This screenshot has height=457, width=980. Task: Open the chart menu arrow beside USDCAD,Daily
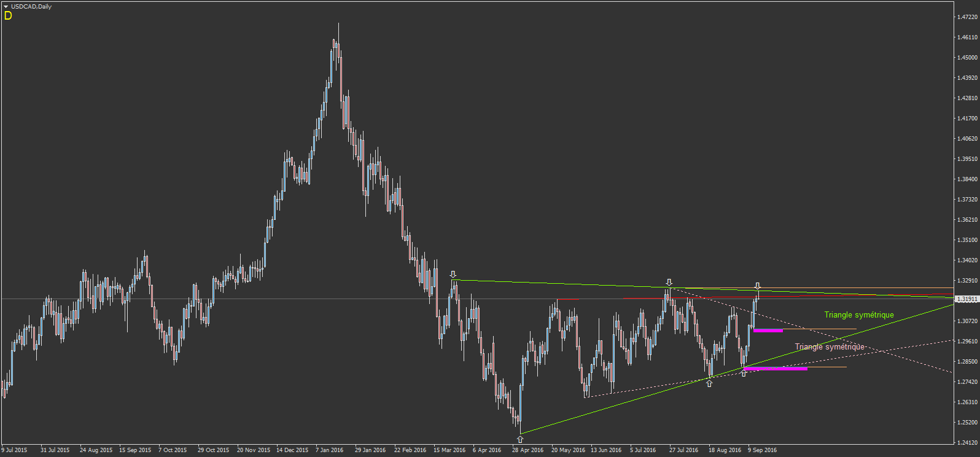coord(6,6)
